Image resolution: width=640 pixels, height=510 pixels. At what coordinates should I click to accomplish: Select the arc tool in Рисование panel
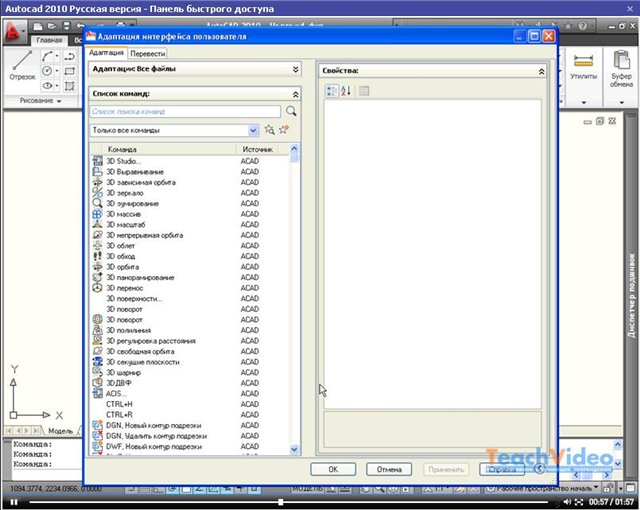pos(47,56)
